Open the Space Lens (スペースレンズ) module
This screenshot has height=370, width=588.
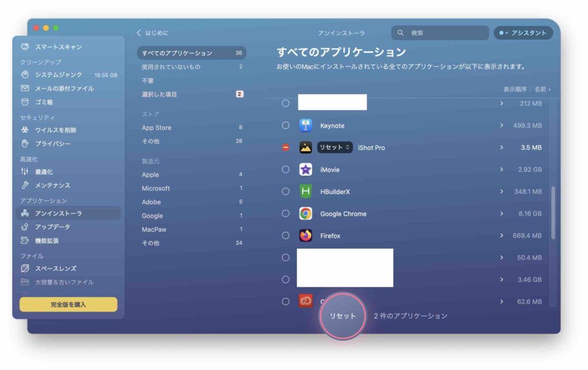(x=55, y=268)
